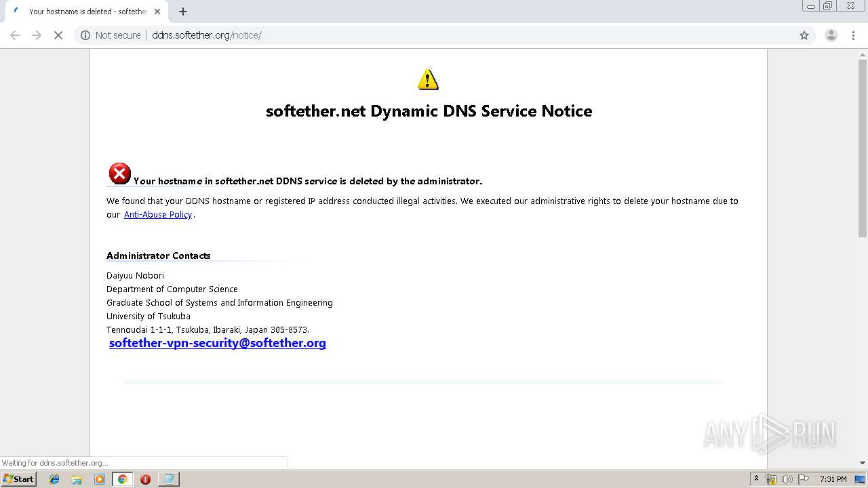
Task: Go forward to next page
Action: [37, 35]
